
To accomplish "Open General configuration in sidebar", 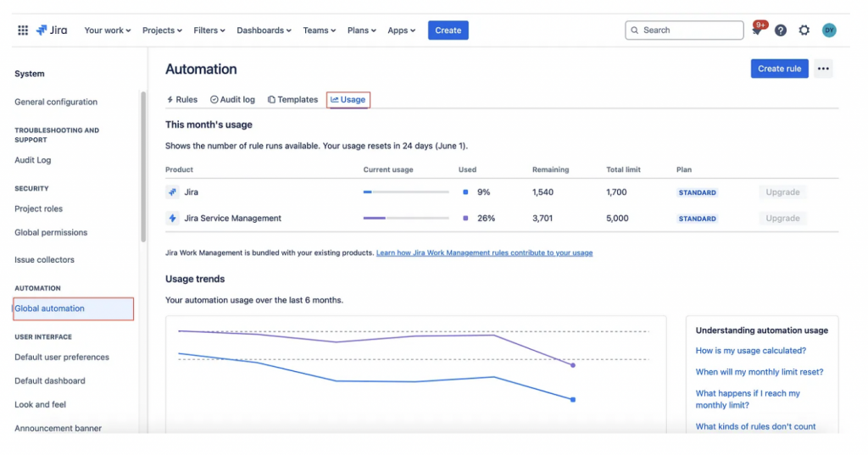I will point(56,102).
